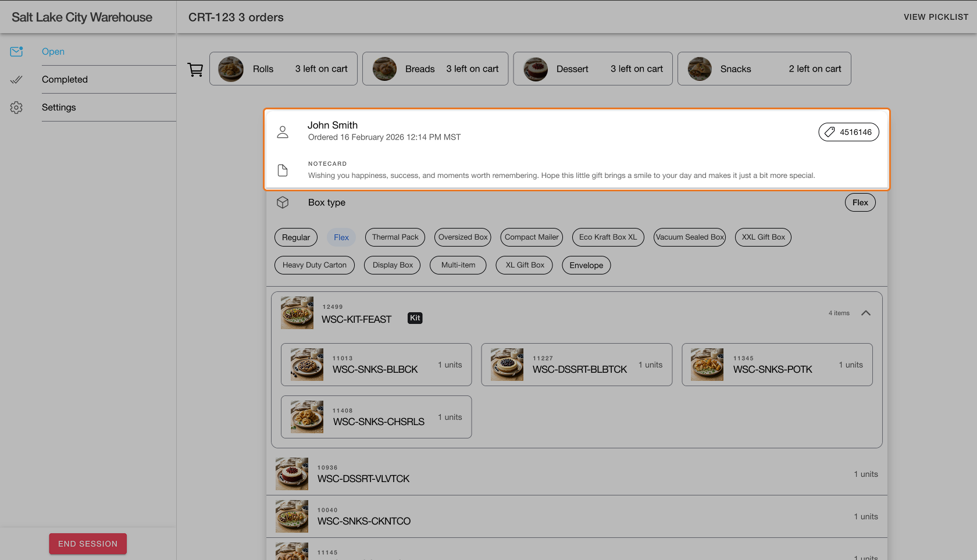Image resolution: width=977 pixels, height=560 pixels.
Task: Choose Eco Kraft Box XL
Action: pos(608,237)
